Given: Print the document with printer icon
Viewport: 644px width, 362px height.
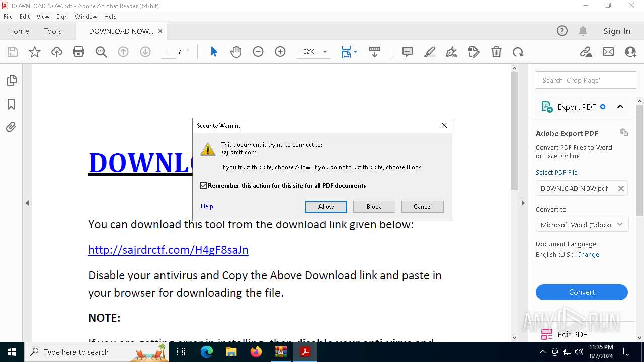Looking at the screenshot, I should (x=78, y=52).
